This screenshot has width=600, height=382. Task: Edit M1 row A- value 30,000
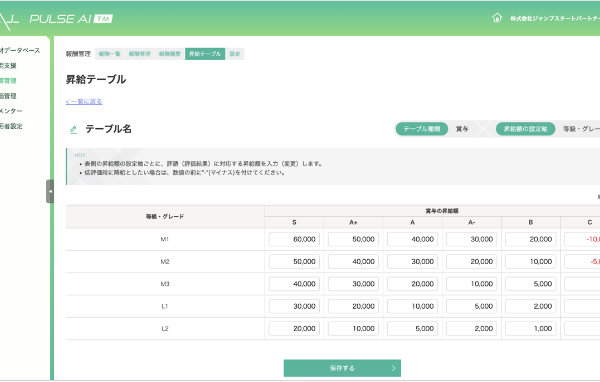[471, 239]
